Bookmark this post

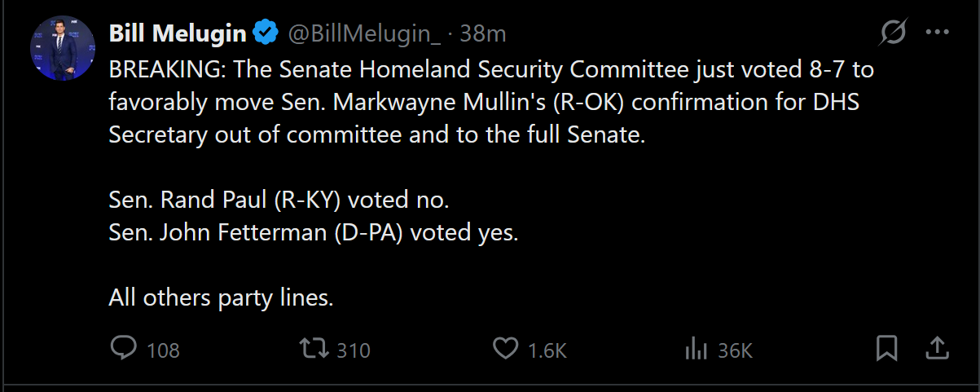pyautogui.click(x=886, y=349)
